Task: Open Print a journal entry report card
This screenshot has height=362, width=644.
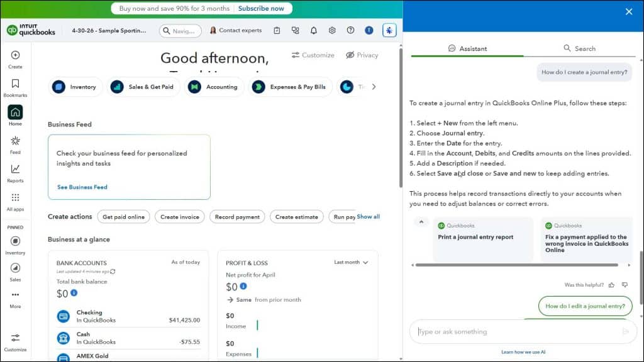Action: click(483, 239)
